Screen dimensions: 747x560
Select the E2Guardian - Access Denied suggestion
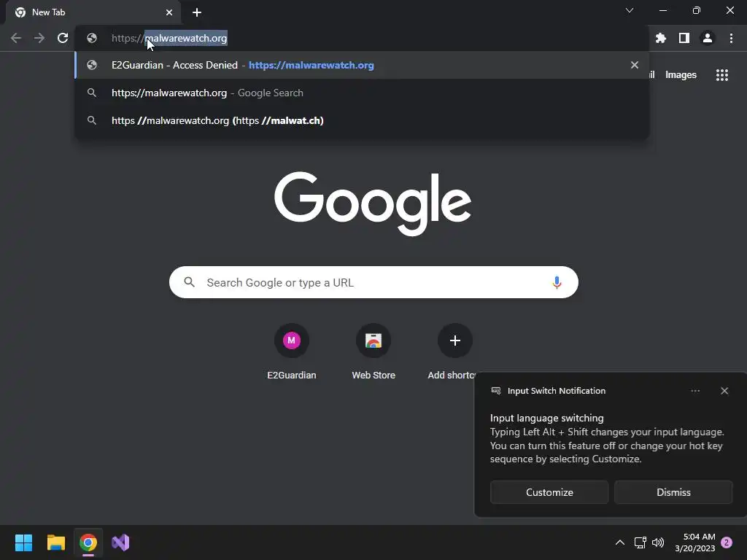tap(362, 65)
